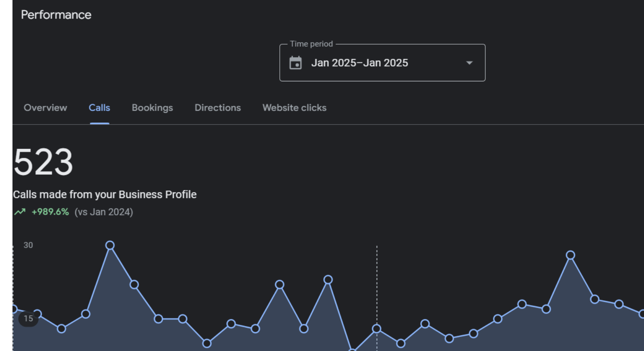This screenshot has height=351, width=644.
Task: Click the 523 total calls number
Action: pyautogui.click(x=43, y=162)
